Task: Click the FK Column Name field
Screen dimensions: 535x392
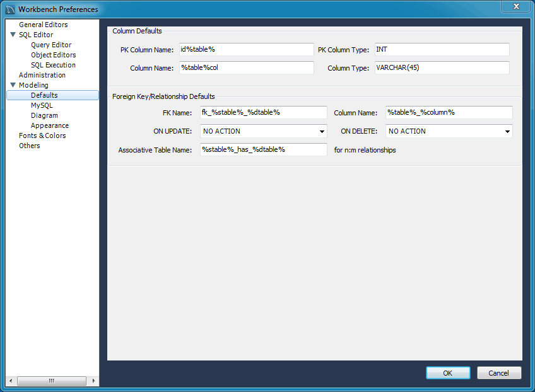Action: (449, 112)
